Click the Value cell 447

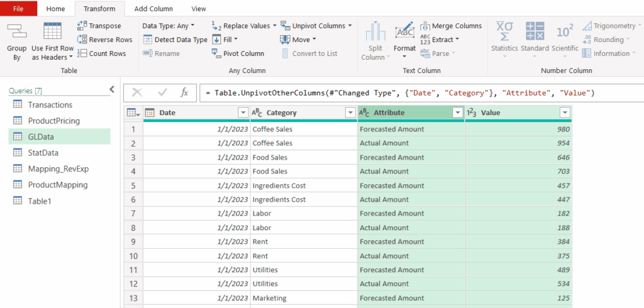point(518,200)
